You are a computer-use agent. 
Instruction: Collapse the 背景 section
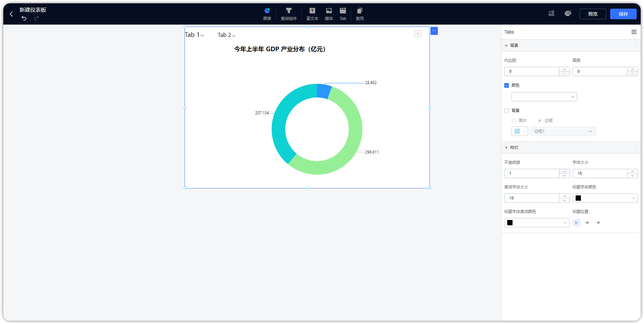[x=506, y=46]
